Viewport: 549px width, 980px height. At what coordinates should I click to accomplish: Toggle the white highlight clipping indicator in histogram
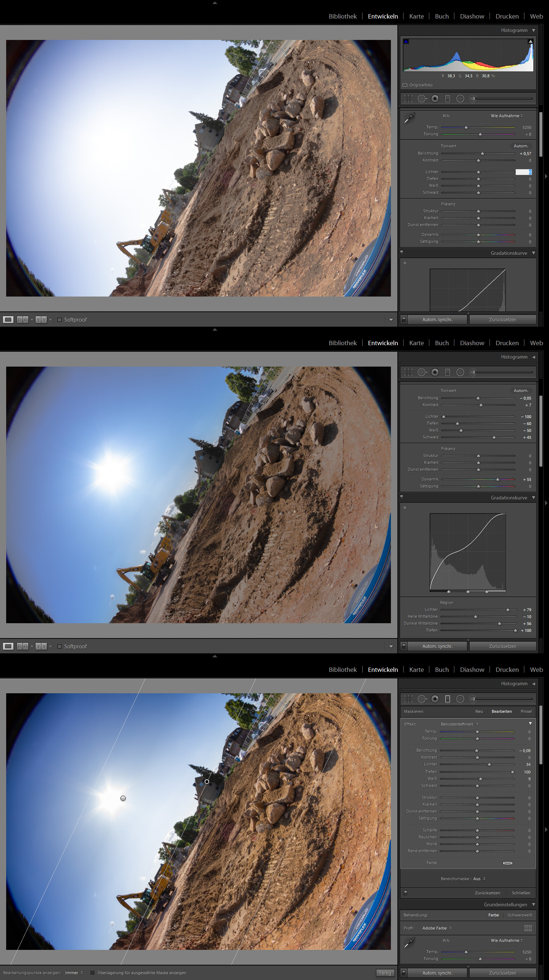pyautogui.click(x=531, y=41)
